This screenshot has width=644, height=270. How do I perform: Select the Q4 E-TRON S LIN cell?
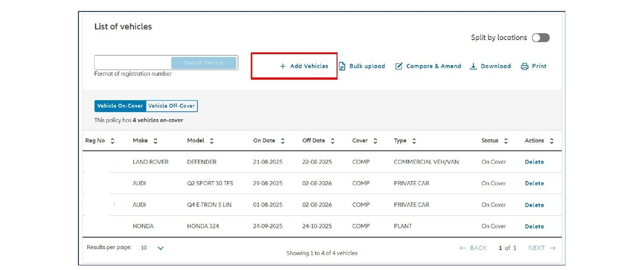(210, 205)
